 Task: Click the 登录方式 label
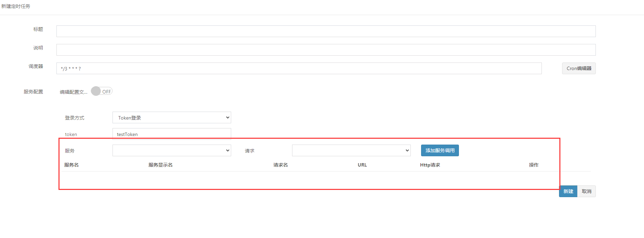(75, 118)
